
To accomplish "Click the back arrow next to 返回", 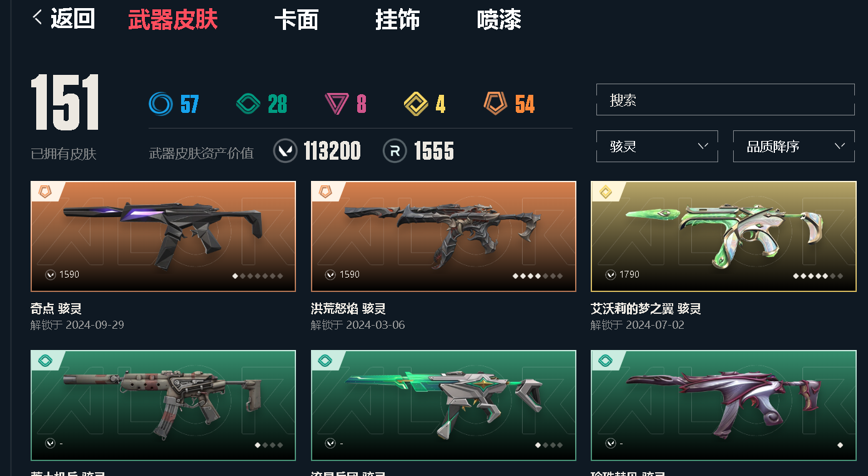I will tap(37, 17).
